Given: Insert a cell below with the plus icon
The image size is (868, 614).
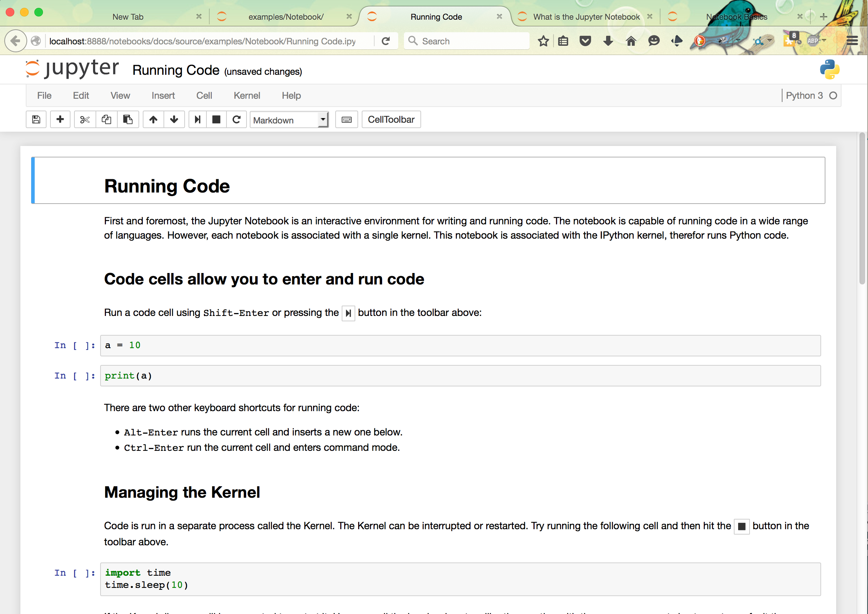Looking at the screenshot, I should (60, 120).
